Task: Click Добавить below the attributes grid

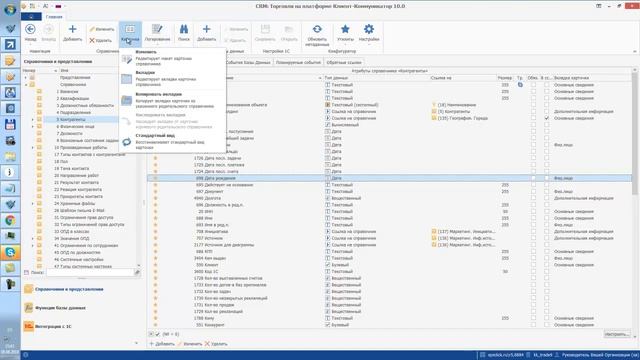Action: click(162, 344)
